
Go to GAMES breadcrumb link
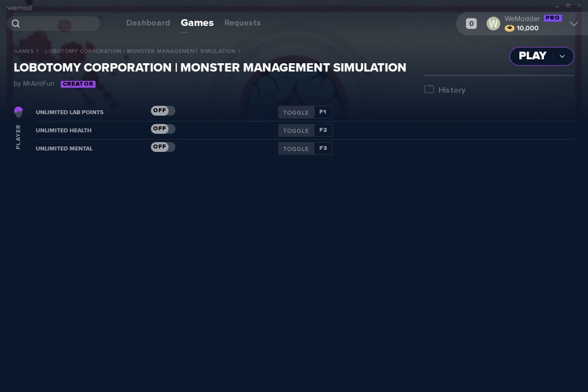click(x=23, y=51)
